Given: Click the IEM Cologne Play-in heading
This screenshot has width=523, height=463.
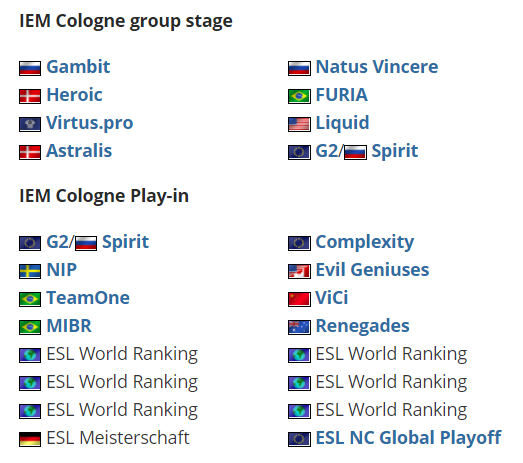Looking at the screenshot, I should pos(104,196).
